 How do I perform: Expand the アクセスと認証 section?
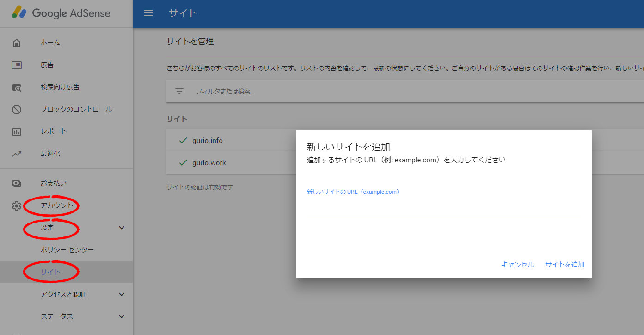tap(122, 294)
